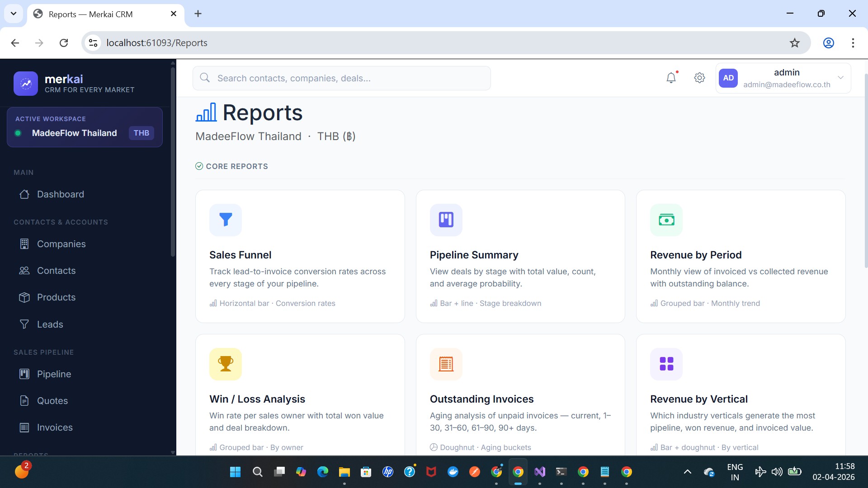The height and width of the screenshot is (488, 868).
Task: Click the merkai logo icon
Action: point(26,84)
